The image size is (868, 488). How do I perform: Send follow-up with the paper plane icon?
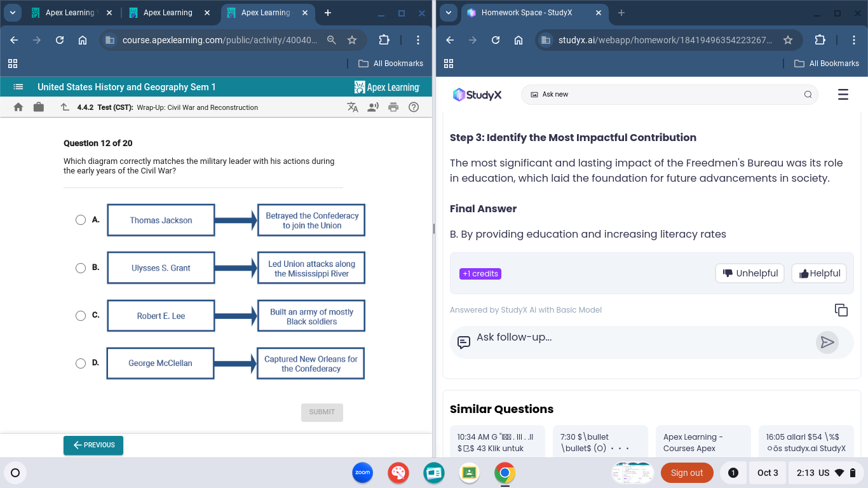click(827, 342)
